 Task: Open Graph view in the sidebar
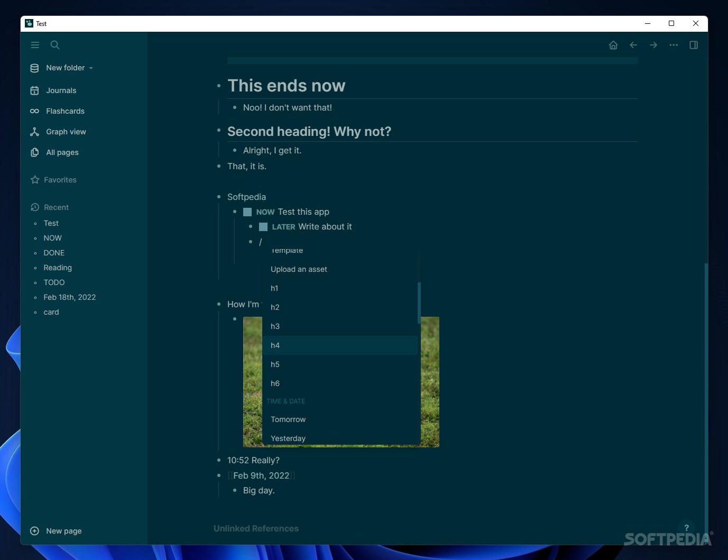66,132
